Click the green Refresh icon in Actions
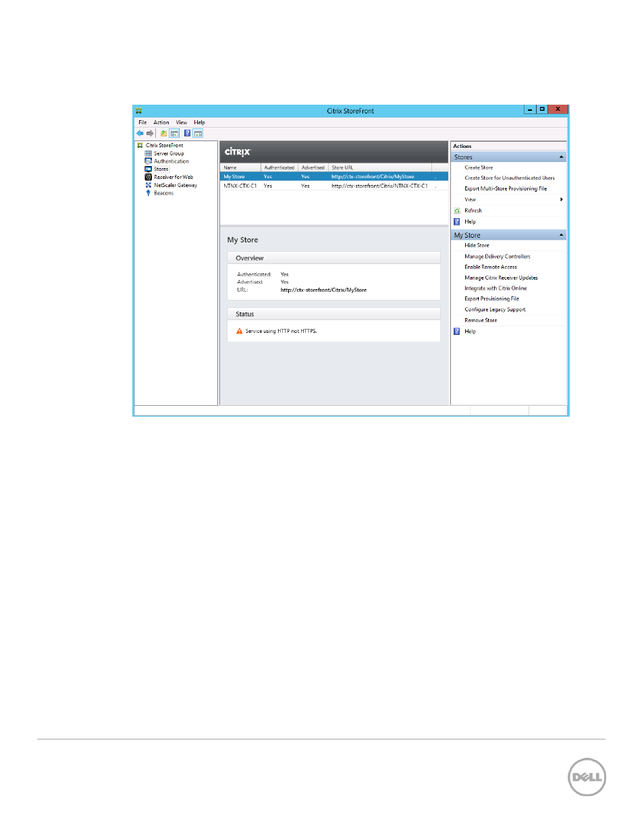This screenshot has width=644, height=834. pyautogui.click(x=457, y=211)
